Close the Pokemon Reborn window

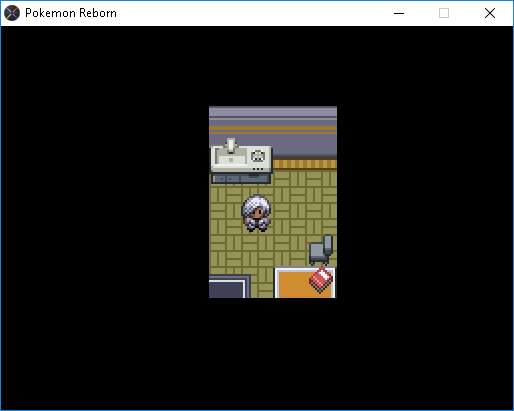(490, 13)
